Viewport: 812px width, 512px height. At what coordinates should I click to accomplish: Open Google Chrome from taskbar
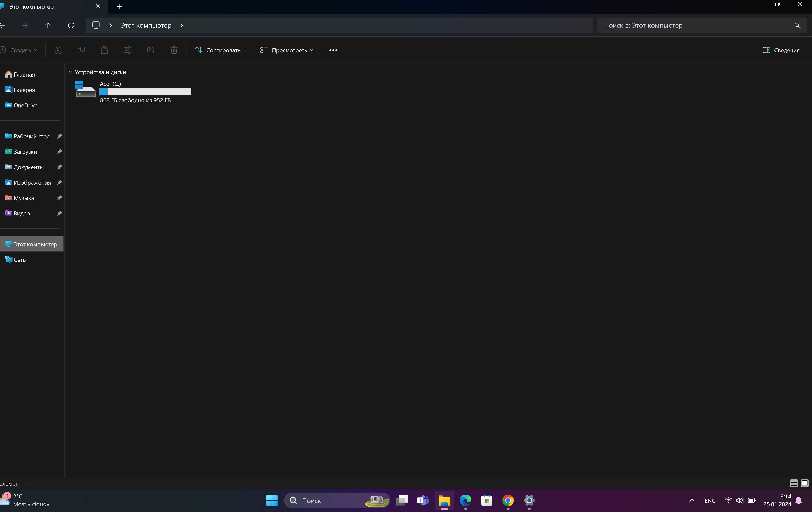(x=508, y=501)
